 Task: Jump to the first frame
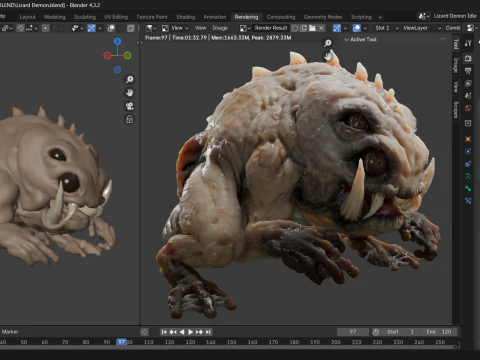(164, 332)
